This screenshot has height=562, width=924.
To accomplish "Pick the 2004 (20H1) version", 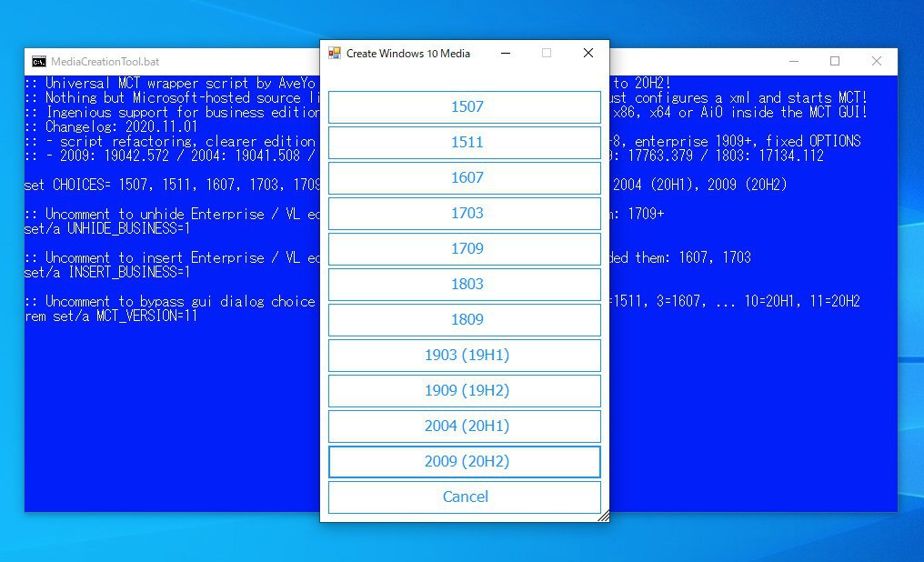I will 465,426.
